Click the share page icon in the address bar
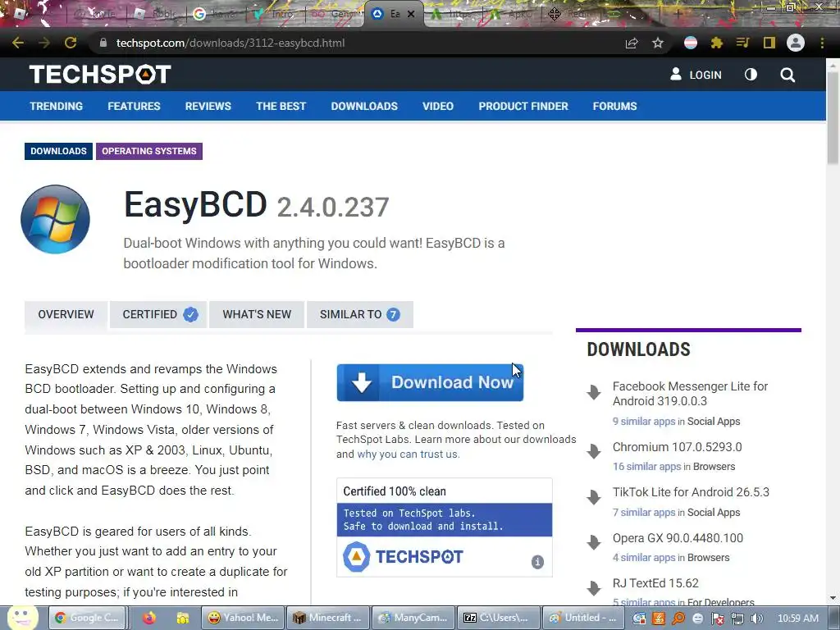 coord(632,43)
